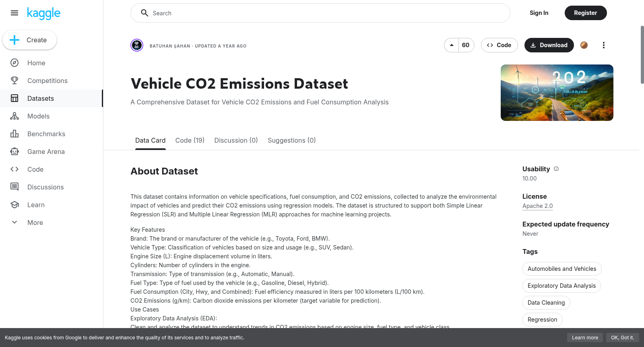
Task: Open Discussions in sidebar
Action: point(45,187)
